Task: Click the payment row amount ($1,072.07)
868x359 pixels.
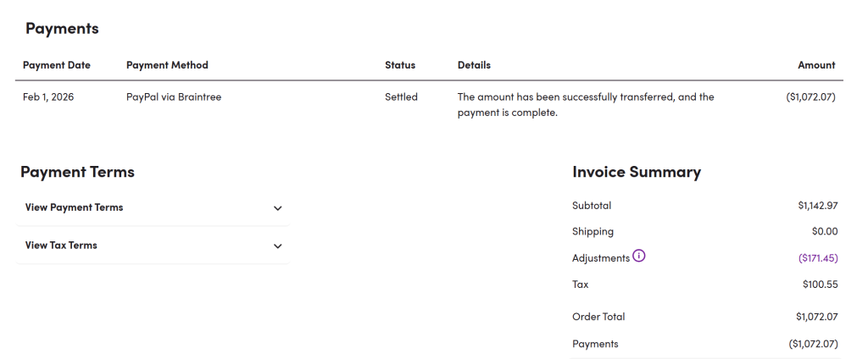Action: tap(810, 97)
